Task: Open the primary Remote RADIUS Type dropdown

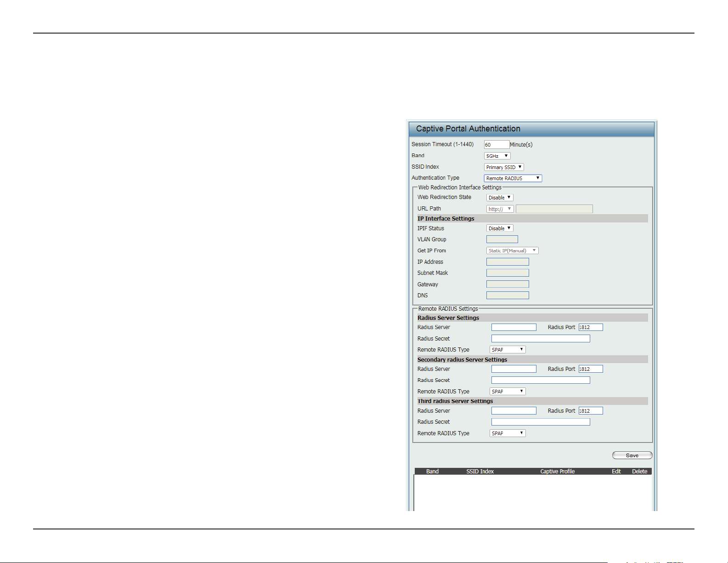Action: [508, 350]
